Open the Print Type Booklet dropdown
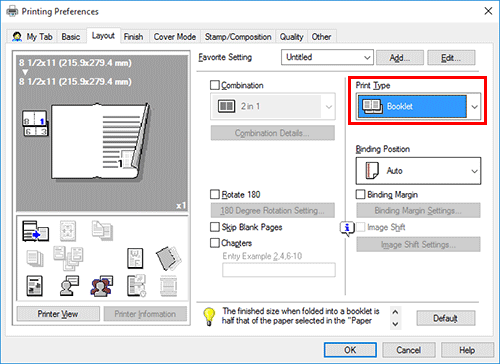Viewport: 500px width, 364px height. tap(418, 106)
